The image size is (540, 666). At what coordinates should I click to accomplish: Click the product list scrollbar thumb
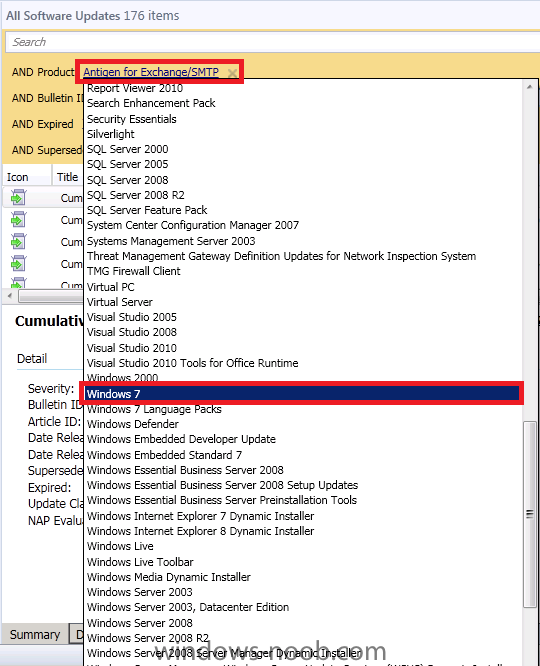(529, 514)
